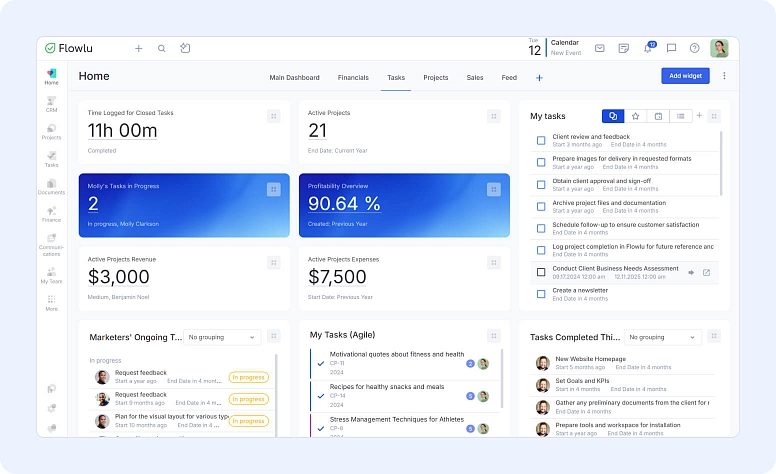Tick the 'Obtain client approval and sign-off' checkbox
776x474 pixels.
coord(541,184)
